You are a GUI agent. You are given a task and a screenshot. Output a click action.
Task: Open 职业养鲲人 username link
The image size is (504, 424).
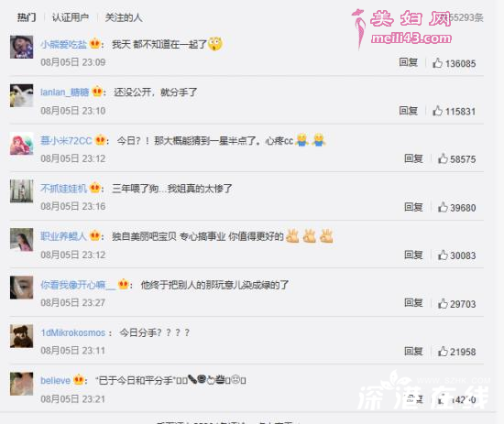(63, 236)
